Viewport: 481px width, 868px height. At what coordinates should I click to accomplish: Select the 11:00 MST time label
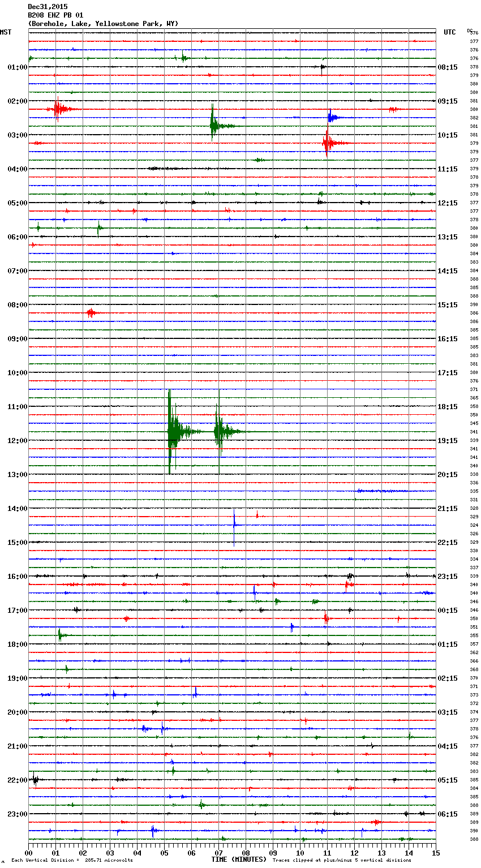tap(18, 407)
